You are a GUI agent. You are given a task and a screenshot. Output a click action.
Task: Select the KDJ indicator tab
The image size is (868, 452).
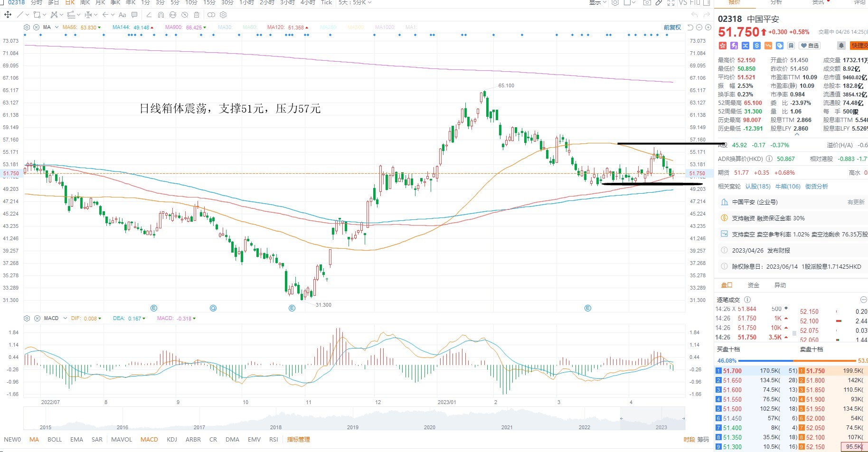pos(172,440)
